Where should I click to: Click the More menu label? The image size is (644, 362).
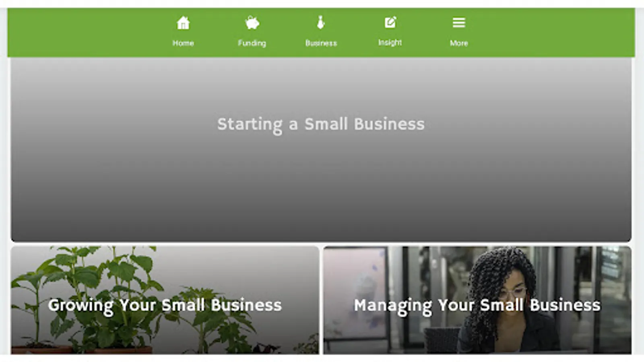click(x=459, y=43)
